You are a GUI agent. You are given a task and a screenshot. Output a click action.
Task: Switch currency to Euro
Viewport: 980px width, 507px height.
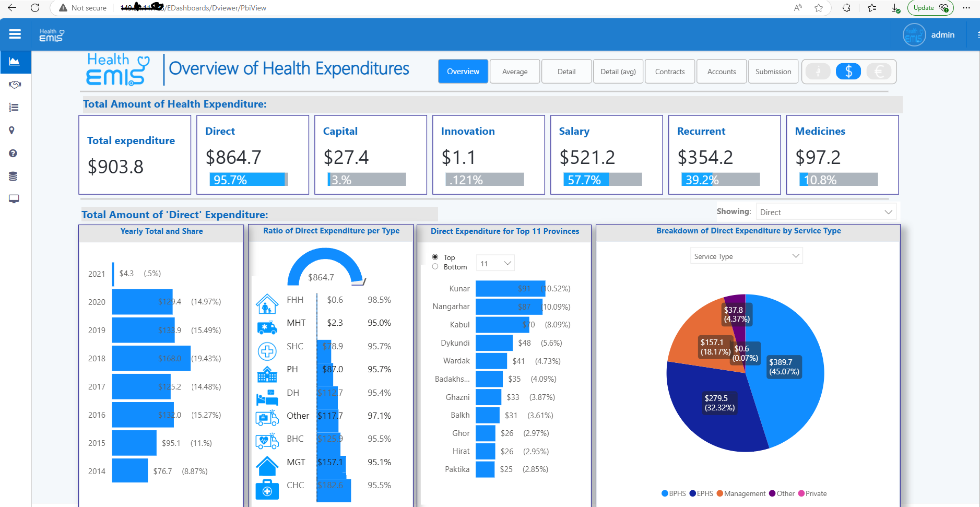(x=879, y=72)
